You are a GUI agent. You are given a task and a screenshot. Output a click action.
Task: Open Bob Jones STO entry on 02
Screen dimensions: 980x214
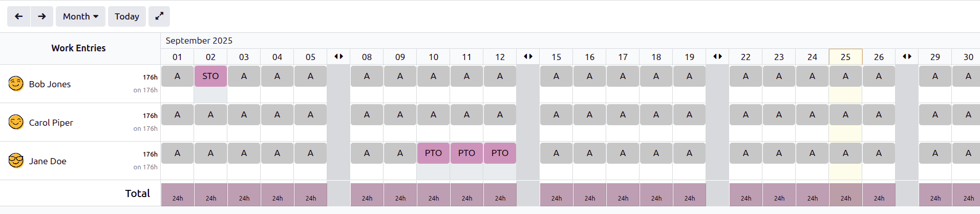click(x=210, y=76)
